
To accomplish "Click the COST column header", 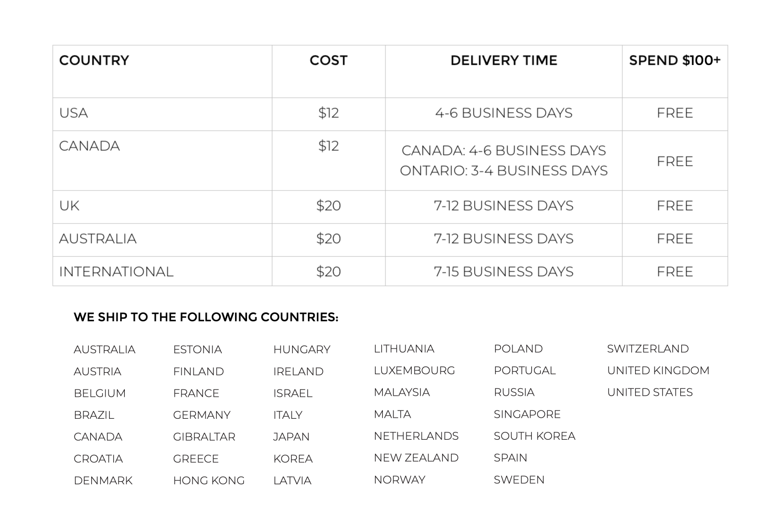I will coord(328,60).
